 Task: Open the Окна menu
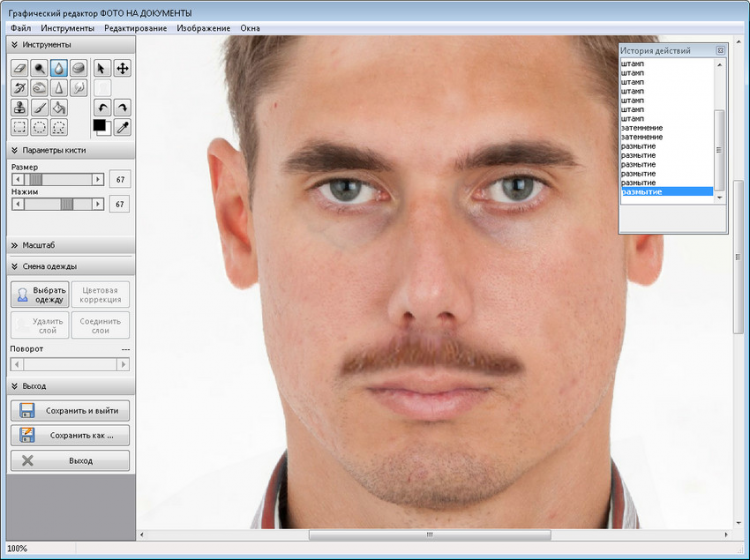point(250,28)
